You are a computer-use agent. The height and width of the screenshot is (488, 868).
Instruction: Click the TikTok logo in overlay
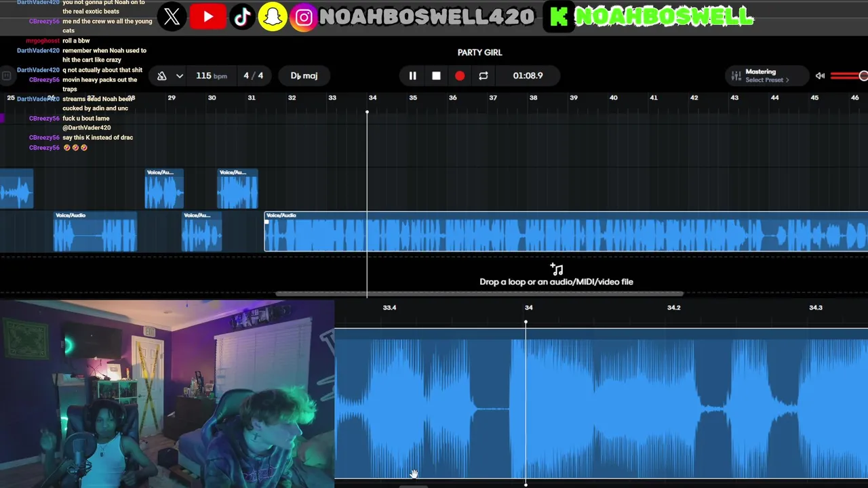[x=243, y=17]
